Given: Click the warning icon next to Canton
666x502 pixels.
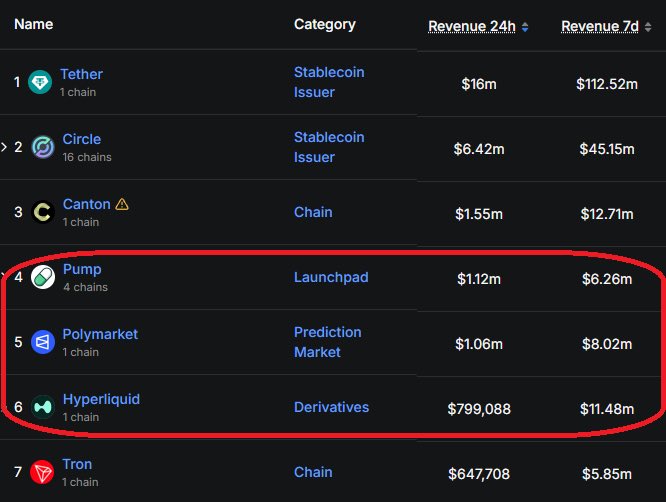Looking at the screenshot, I should click(x=122, y=204).
